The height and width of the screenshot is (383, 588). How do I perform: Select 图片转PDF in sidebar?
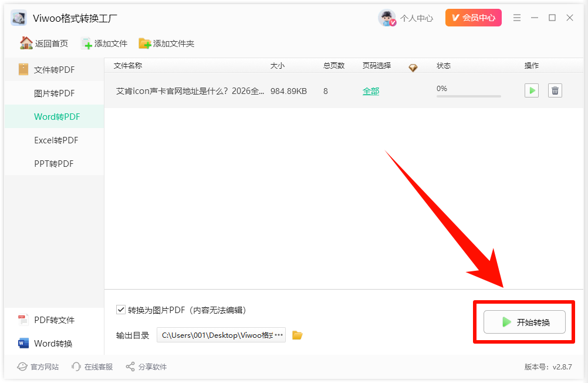click(x=54, y=93)
